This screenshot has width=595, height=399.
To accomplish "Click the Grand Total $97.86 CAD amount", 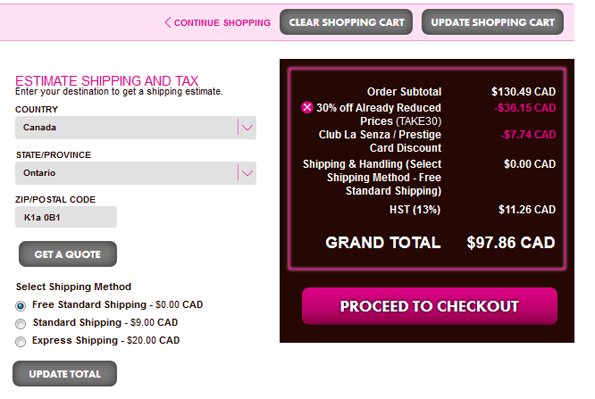I will tap(511, 243).
